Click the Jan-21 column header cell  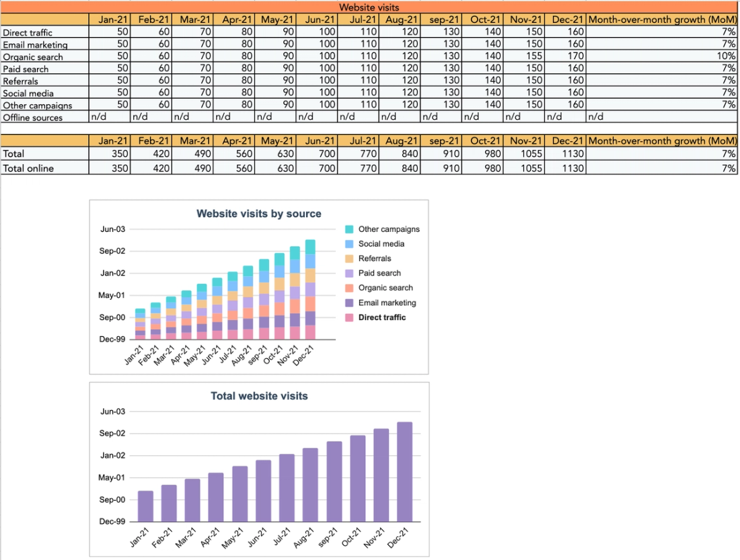(x=108, y=19)
